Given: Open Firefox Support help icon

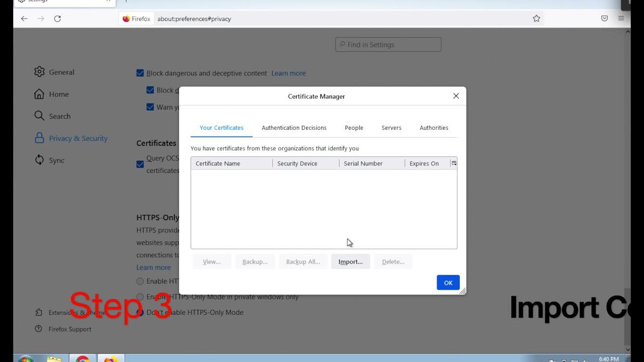Looking at the screenshot, I should [39, 329].
